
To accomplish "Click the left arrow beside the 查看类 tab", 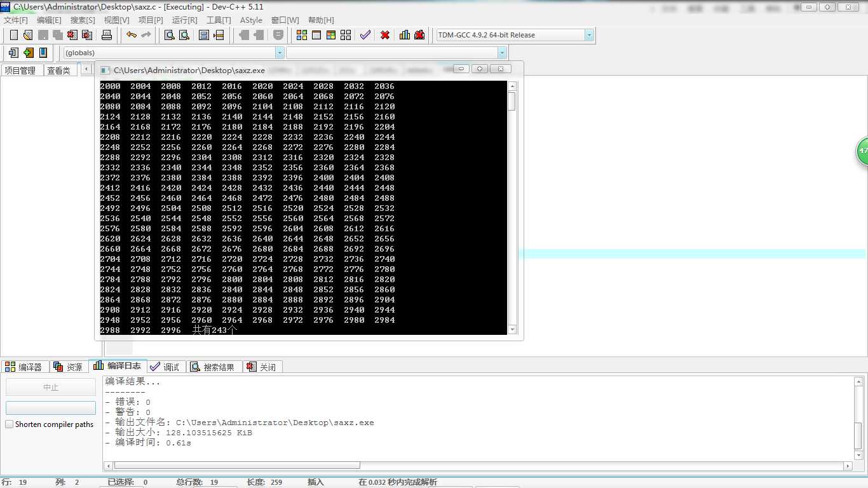I will coord(85,70).
